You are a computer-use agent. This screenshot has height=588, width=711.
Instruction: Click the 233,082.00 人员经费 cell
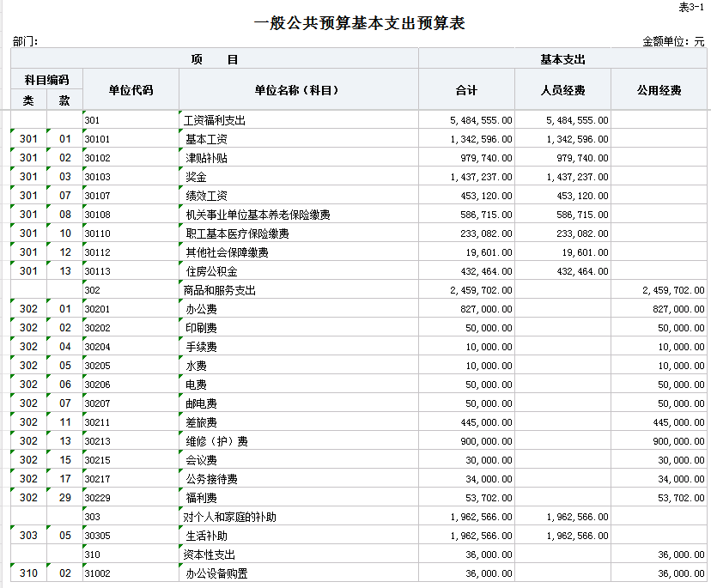[x=562, y=233]
